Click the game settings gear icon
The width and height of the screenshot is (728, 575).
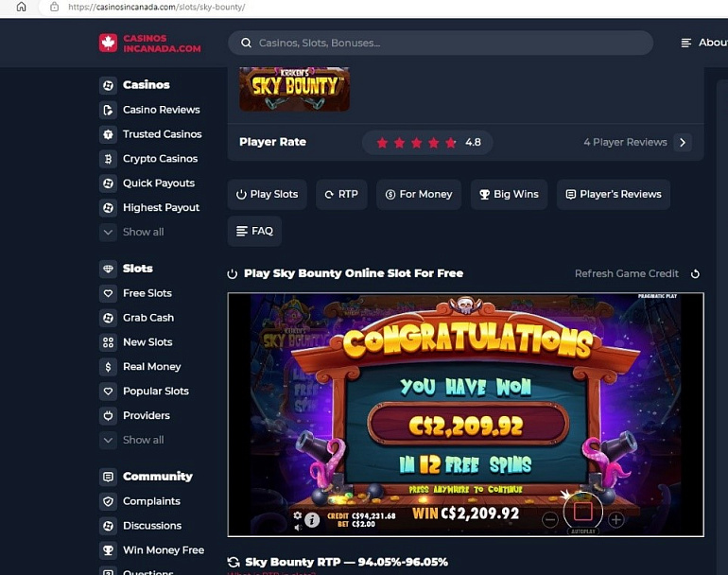(298, 515)
